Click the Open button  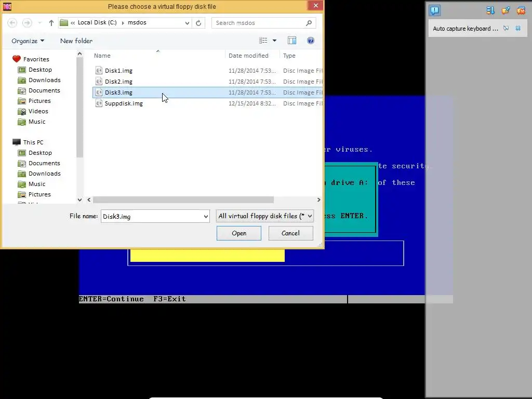tap(239, 233)
